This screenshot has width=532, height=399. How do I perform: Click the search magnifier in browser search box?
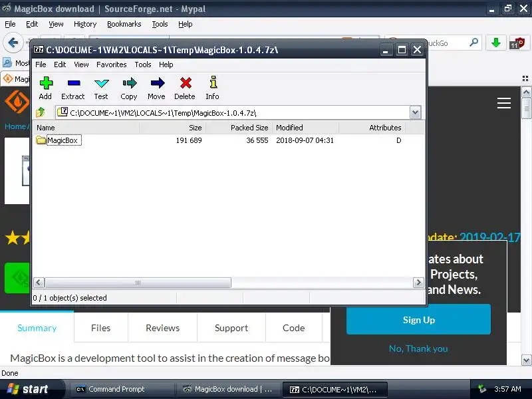(473, 43)
